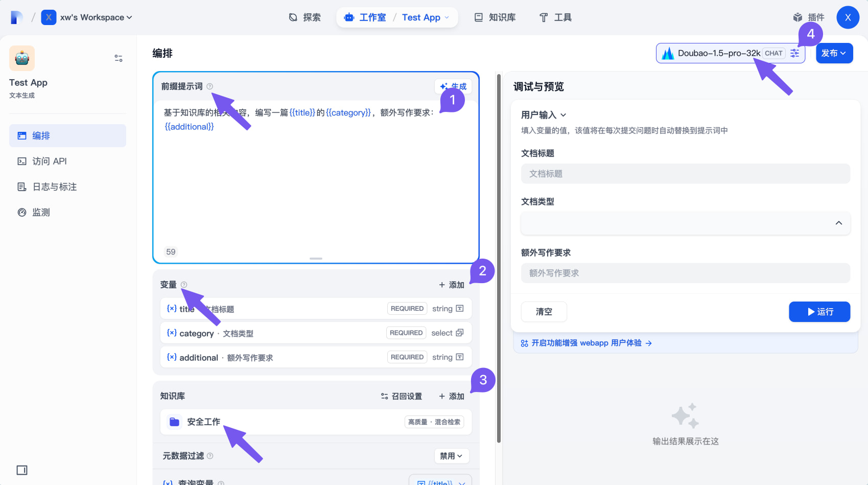Screen dimensions: 868x485
Task: Open model parameter settings sliders icon
Action: pos(795,53)
